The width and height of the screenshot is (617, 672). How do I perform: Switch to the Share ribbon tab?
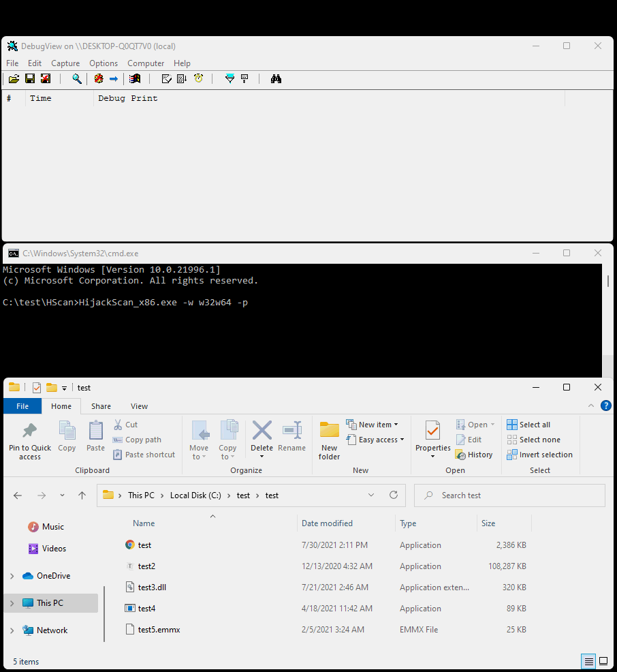point(101,406)
